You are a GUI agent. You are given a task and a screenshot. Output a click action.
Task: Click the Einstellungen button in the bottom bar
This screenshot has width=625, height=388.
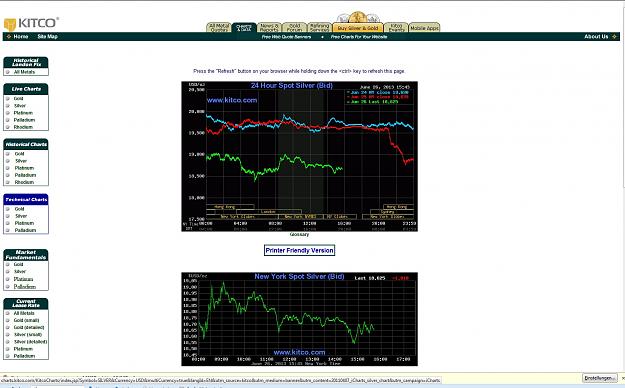pos(600,378)
